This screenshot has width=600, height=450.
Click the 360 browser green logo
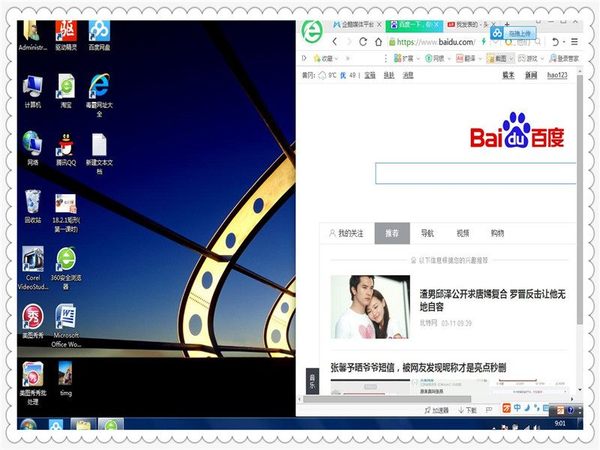tap(312, 32)
